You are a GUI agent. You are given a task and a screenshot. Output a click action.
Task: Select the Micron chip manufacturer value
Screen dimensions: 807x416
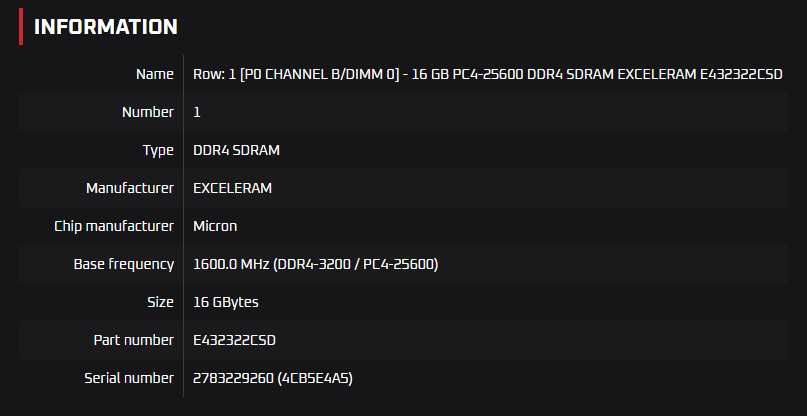[215, 226]
